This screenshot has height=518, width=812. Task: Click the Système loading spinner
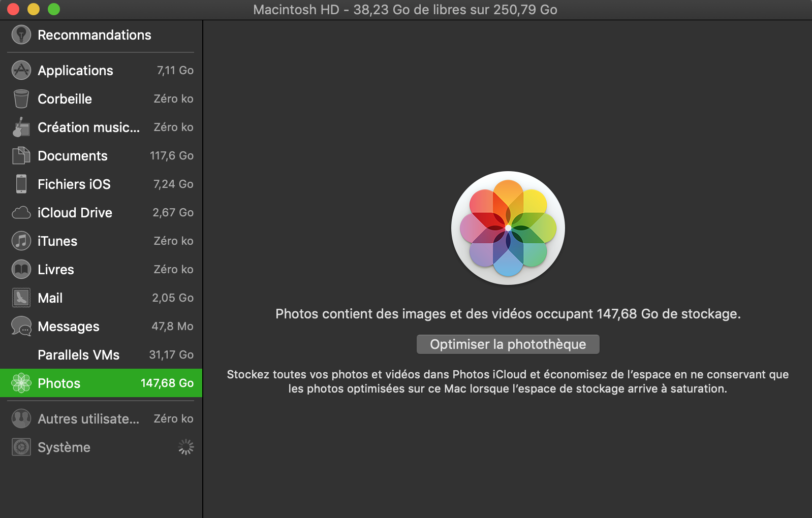(186, 447)
